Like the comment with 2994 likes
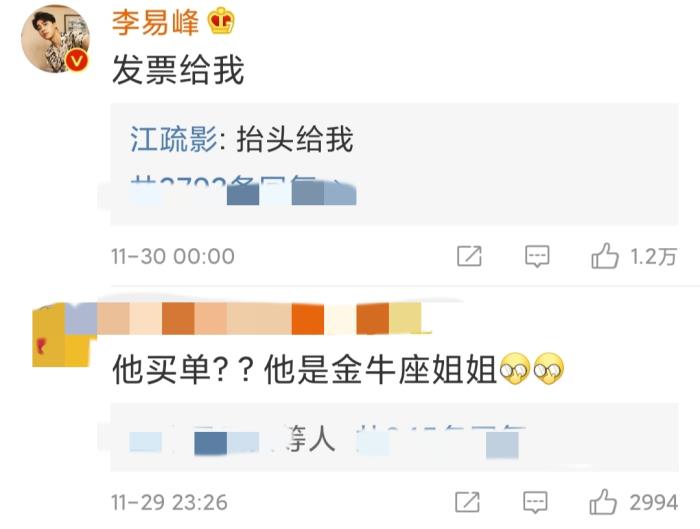This screenshot has width=700, height=529. click(x=603, y=502)
